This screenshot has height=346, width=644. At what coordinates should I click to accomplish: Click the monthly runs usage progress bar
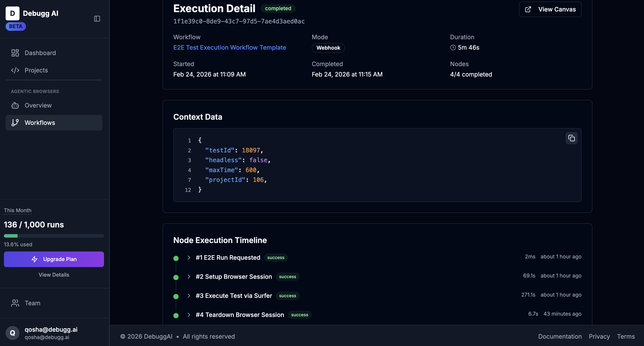coord(54,236)
